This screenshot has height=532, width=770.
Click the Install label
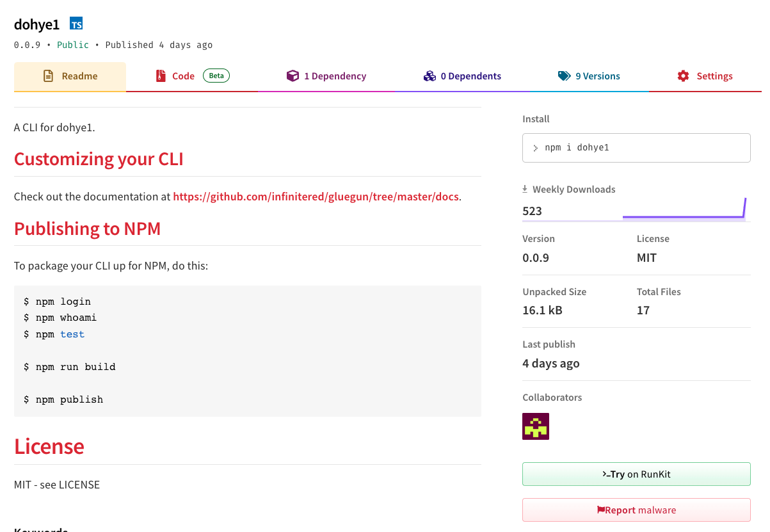(536, 119)
